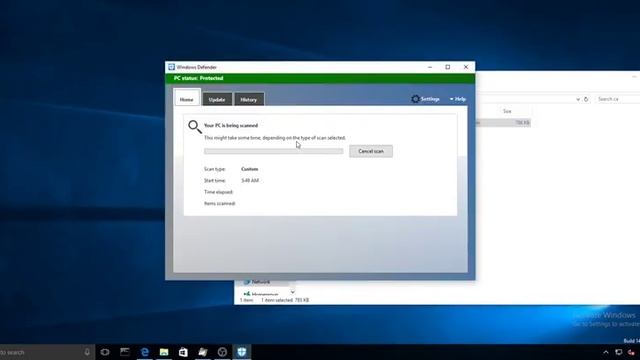Launch Microsoft Edge from the taskbar

point(144,352)
